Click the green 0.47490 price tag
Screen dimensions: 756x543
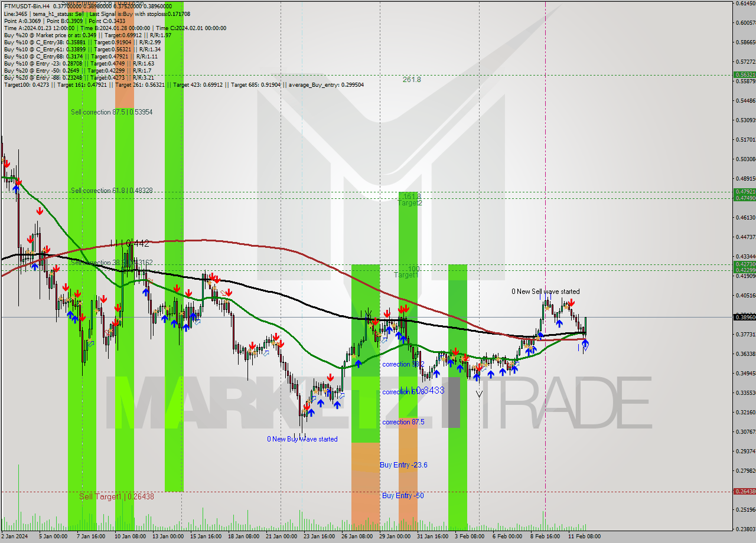tap(744, 198)
